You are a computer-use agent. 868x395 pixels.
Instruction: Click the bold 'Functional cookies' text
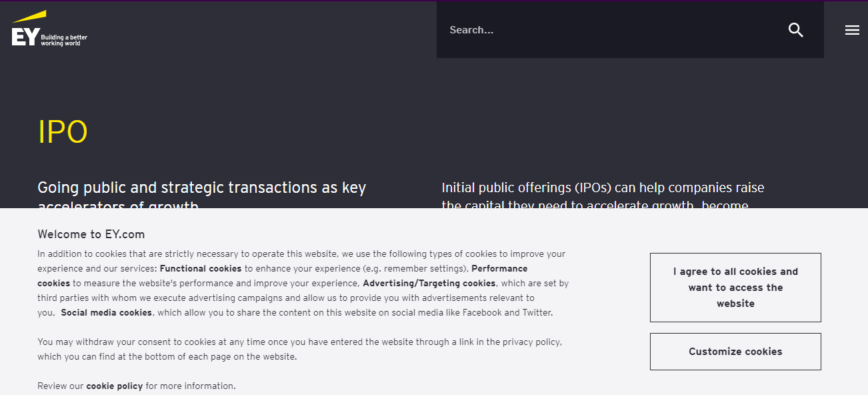(x=201, y=268)
